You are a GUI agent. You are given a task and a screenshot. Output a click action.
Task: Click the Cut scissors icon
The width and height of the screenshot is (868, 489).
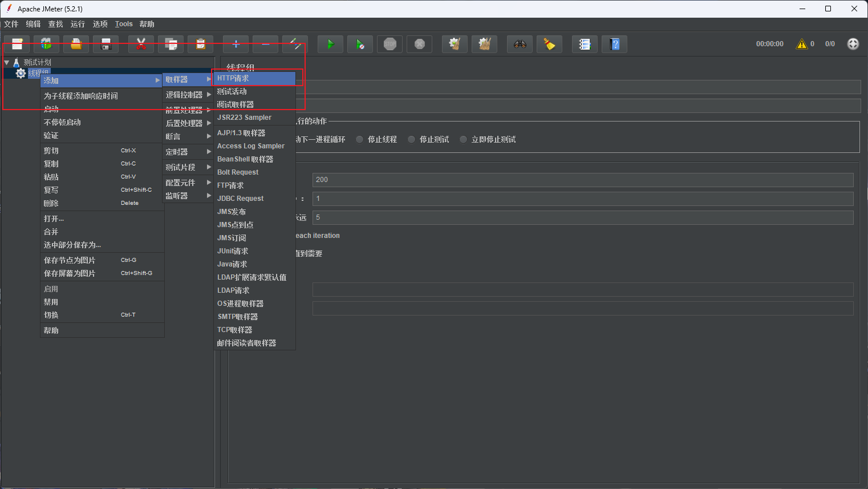141,44
